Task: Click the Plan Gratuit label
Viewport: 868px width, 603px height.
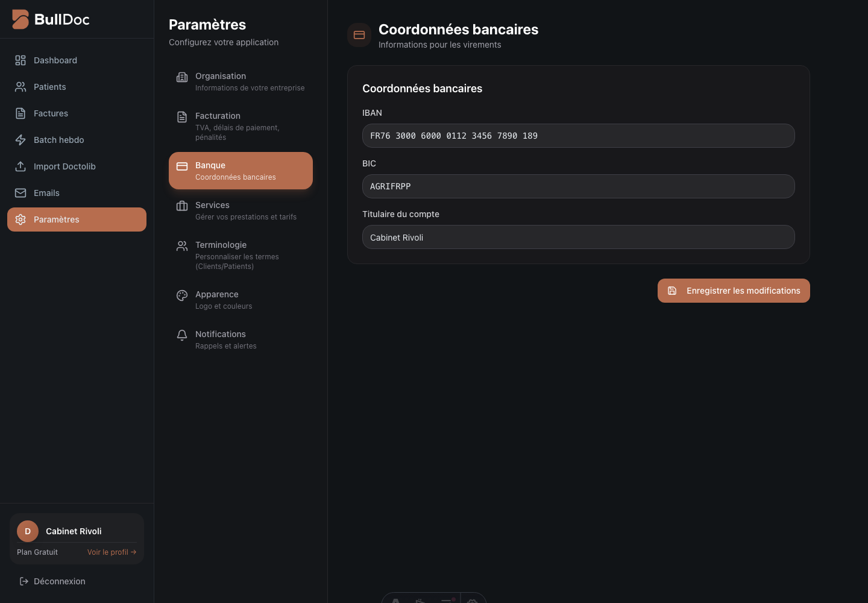Action: (x=37, y=552)
